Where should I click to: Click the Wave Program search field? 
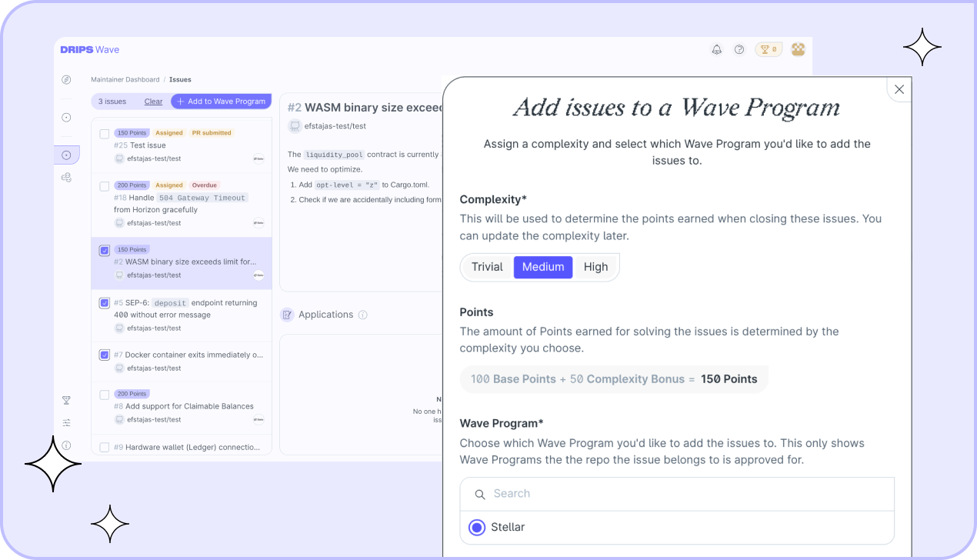tap(677, 494)
